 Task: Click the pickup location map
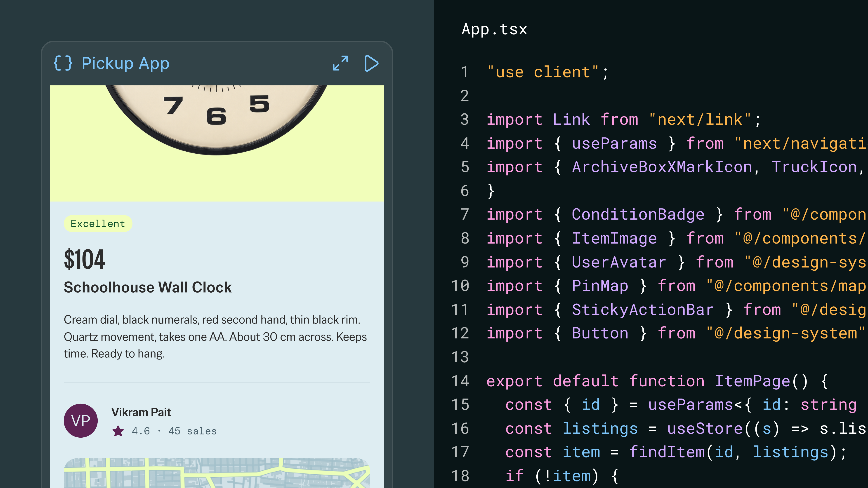[217, 473]
